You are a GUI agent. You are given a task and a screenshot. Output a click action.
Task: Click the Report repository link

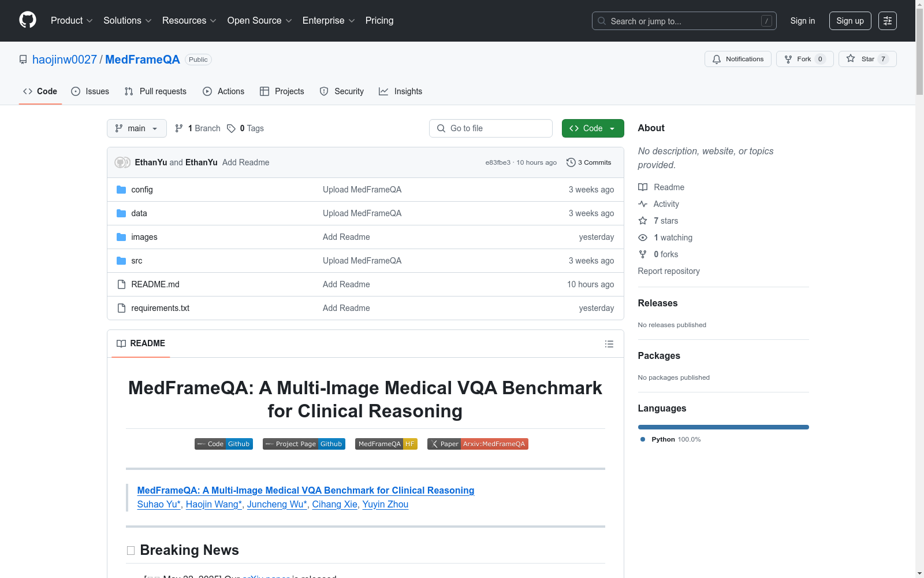669,271
